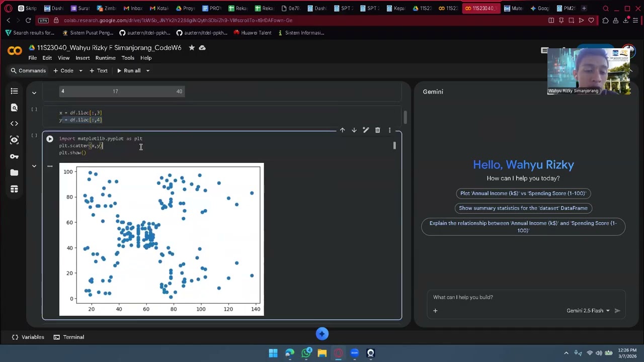Reload the browser page
The height and width of the screenshot is (362, 644).
[x=28, y=21]
